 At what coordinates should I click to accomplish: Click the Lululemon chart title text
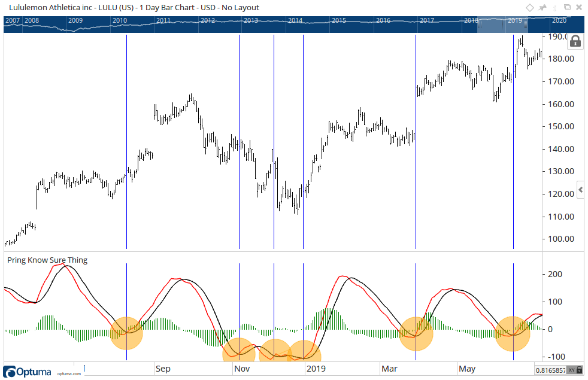point(134,8)
